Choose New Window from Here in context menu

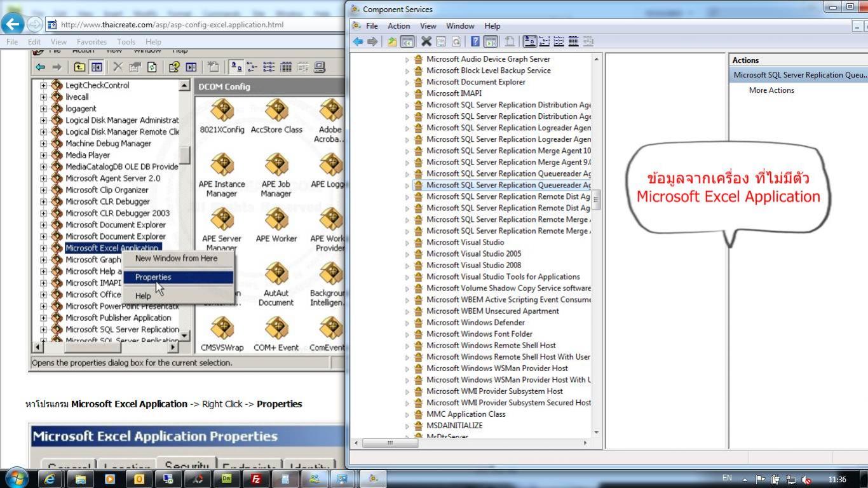176,259
